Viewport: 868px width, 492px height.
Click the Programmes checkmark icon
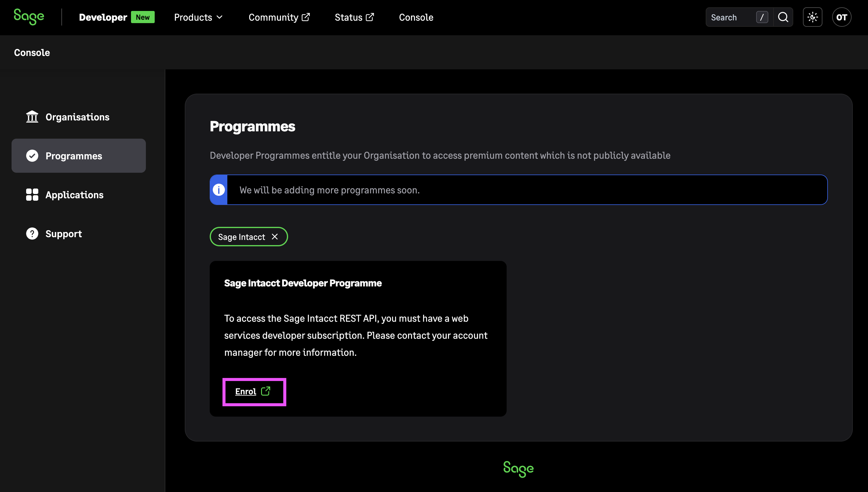32,156
